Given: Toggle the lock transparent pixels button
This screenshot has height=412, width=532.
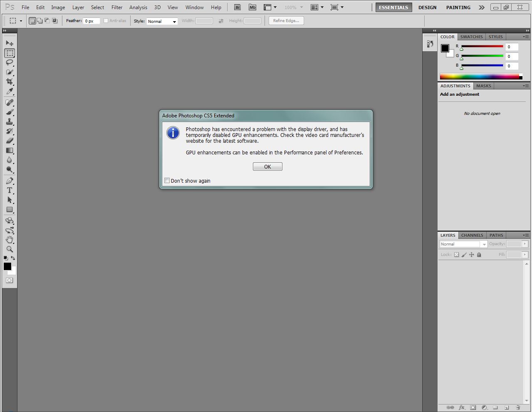Looking at the screenshot, I should click(456, 255).
